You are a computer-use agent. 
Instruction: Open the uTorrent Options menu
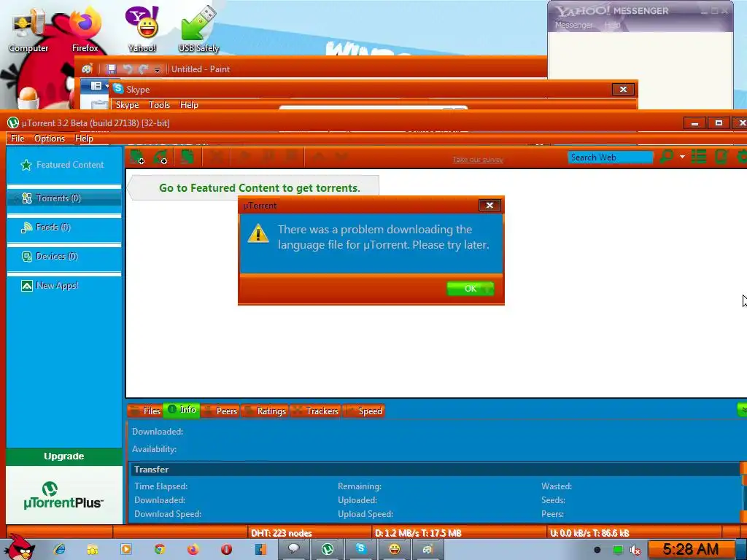coord(50,139)
